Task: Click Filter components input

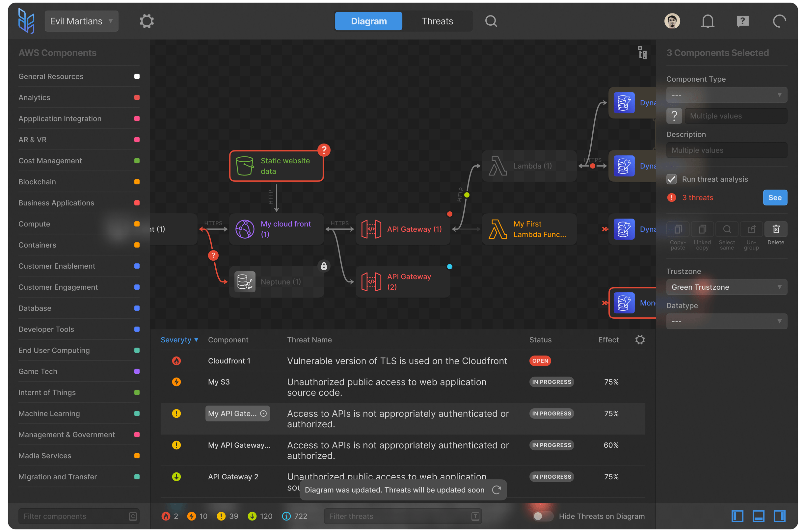Action: tap(79, 516)
